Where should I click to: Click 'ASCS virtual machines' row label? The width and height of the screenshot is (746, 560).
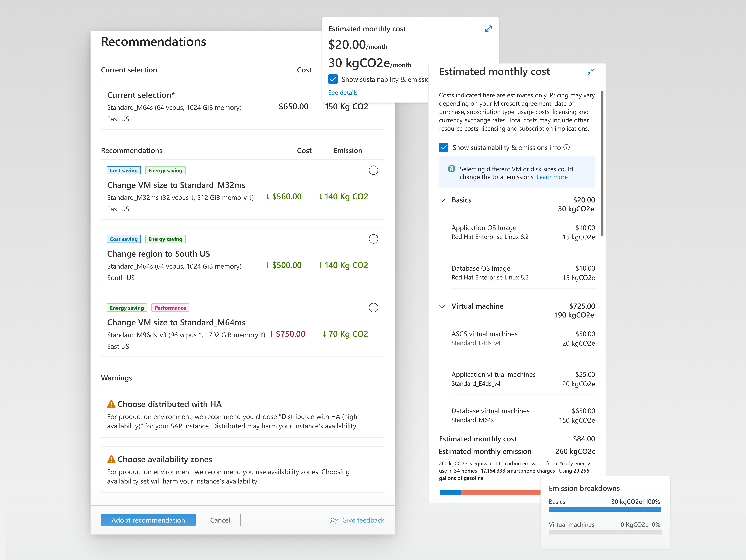(484, 334)
